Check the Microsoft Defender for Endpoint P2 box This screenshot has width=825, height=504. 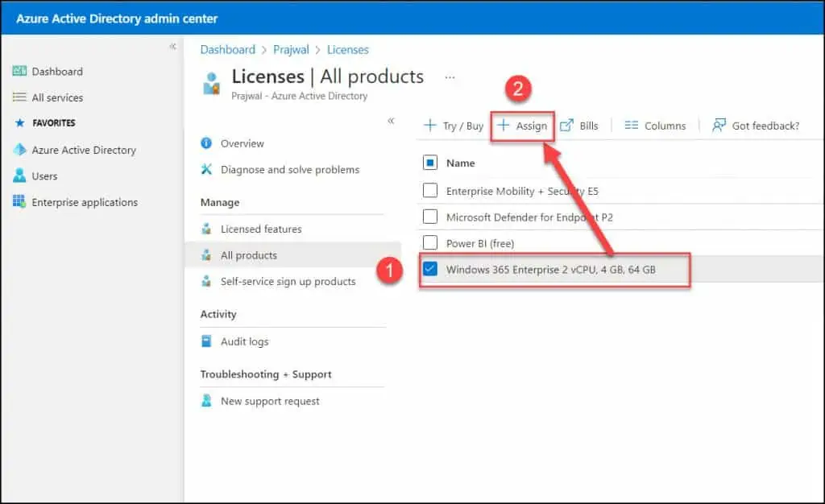430,216
